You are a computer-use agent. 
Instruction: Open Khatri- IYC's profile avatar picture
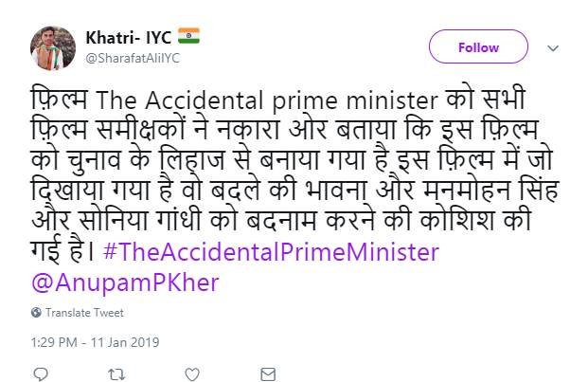click(54, 45)
